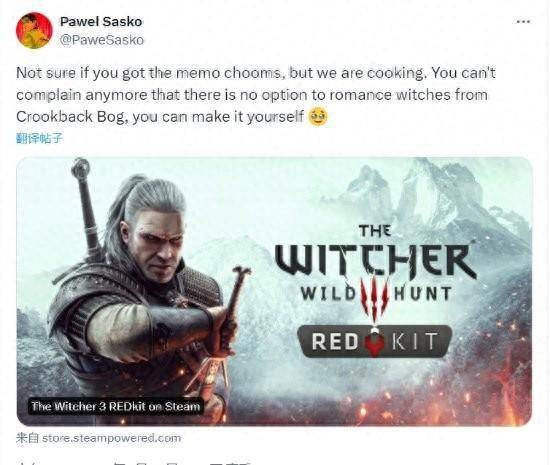Click the sweat-smile emoji in the tweet
Screen dimensions: 550x465
pyautogui.click(x=317, y=117)
